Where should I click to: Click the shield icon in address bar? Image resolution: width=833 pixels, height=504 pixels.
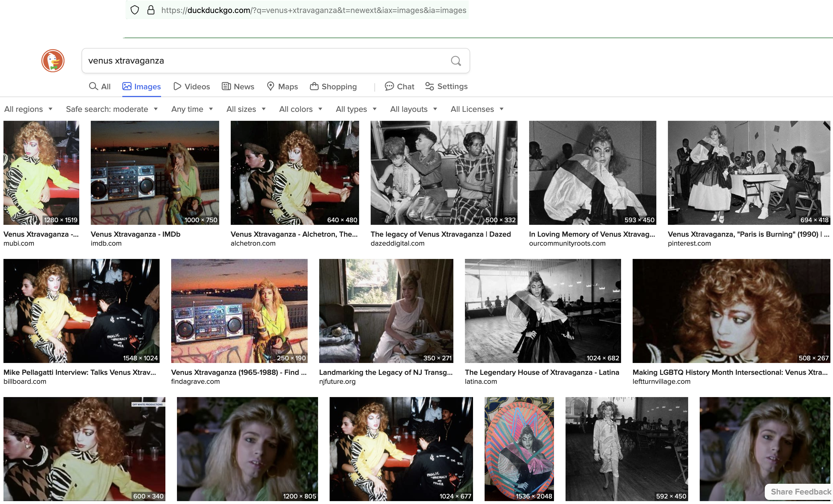point(134,10)
